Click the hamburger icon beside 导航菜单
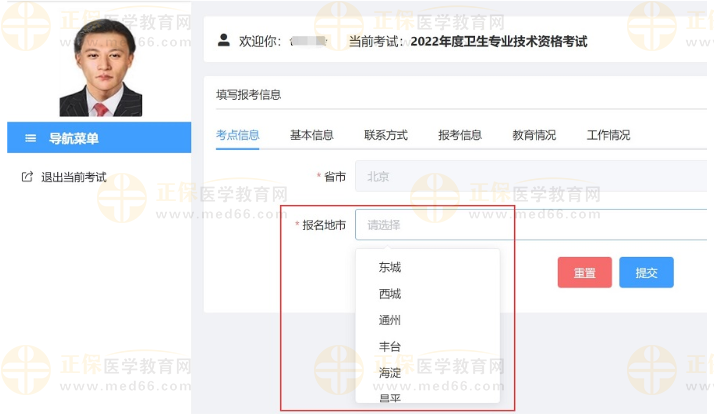 pyautogui.click(x=31, y=138)
